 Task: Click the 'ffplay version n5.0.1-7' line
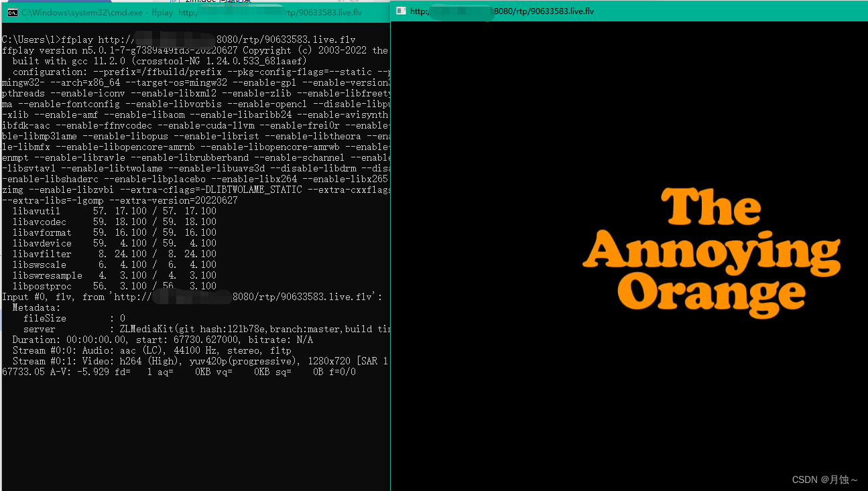(x=196, y=50)
